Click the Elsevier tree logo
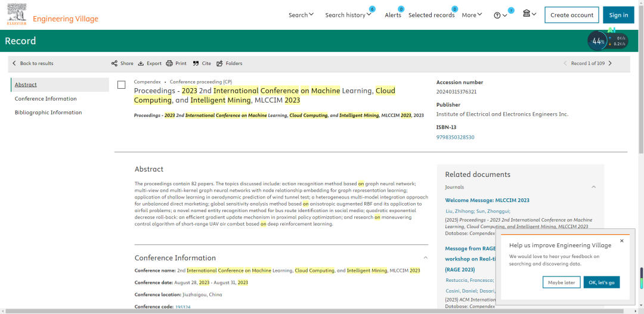The image size is (644, 314). tap(17, 15)
